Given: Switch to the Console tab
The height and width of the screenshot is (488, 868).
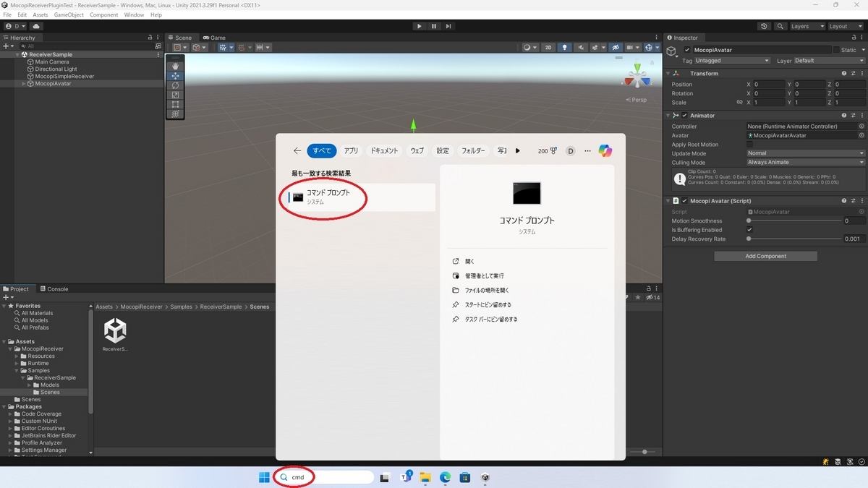Looking at the screenshot, I should pos(54,288).
